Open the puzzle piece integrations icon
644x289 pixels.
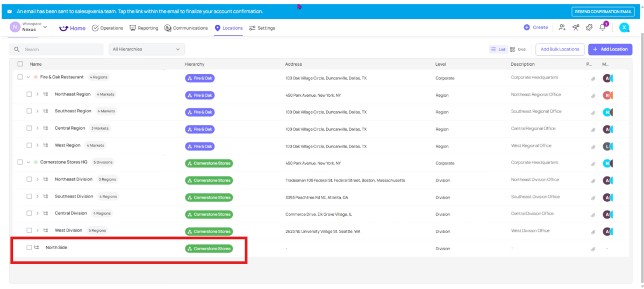[x=589, y=27]
